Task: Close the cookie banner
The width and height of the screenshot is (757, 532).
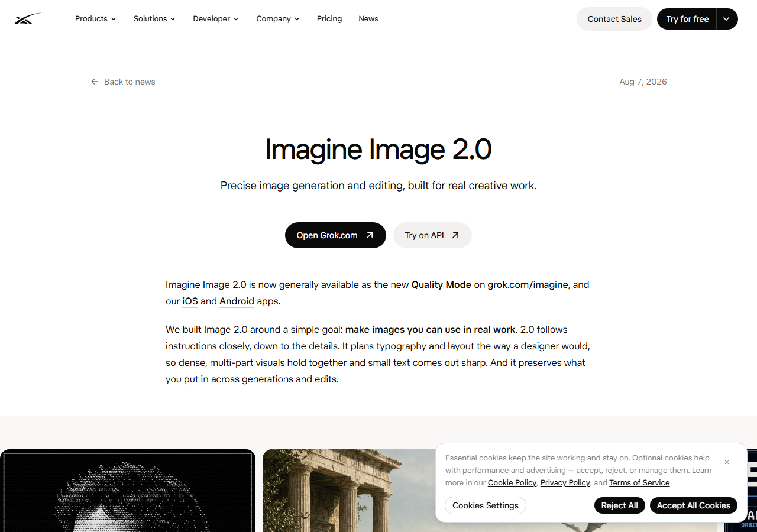Action: coord(727,462)
